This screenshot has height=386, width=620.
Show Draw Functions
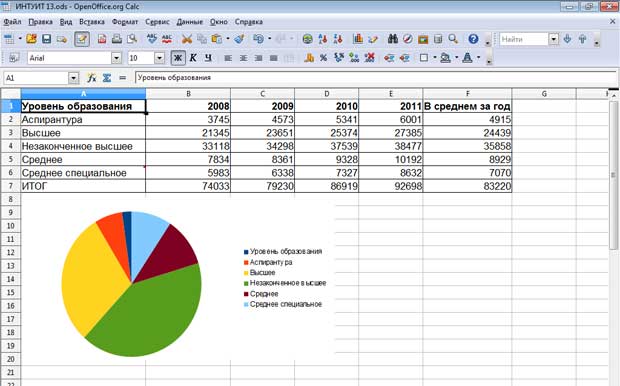(x=373, y=39)
